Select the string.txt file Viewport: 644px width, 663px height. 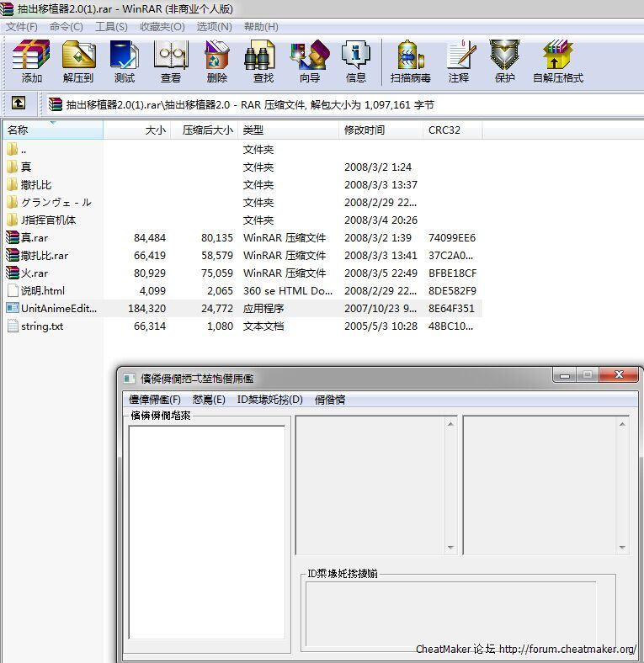pos(42,326)
